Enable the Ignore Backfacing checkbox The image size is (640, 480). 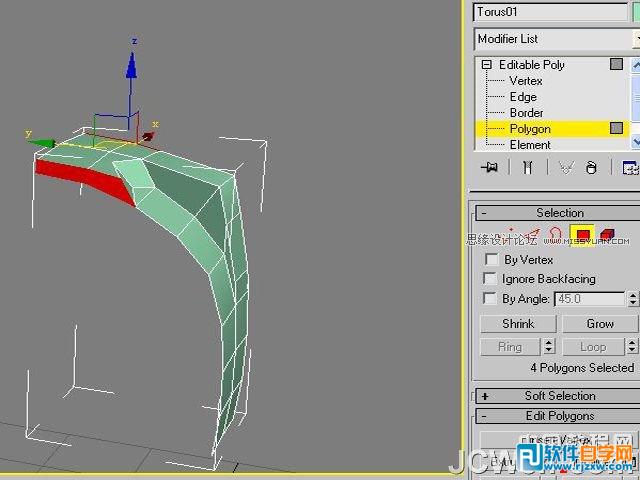(x=489, y=278)
